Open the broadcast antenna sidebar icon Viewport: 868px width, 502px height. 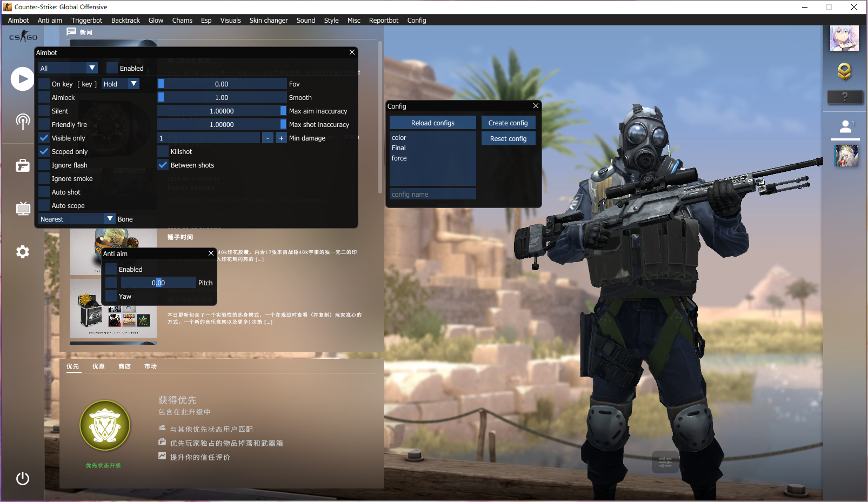point(23,122)
